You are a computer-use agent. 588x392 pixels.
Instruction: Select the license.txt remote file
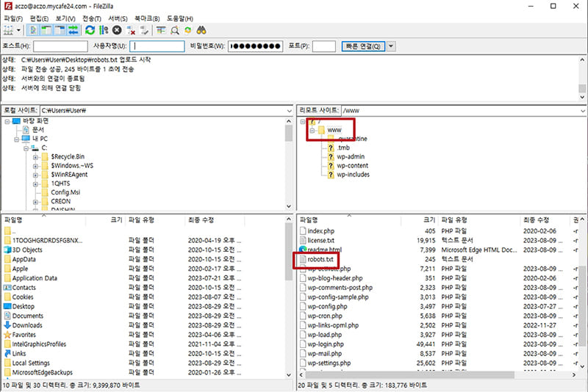(320, 240)
